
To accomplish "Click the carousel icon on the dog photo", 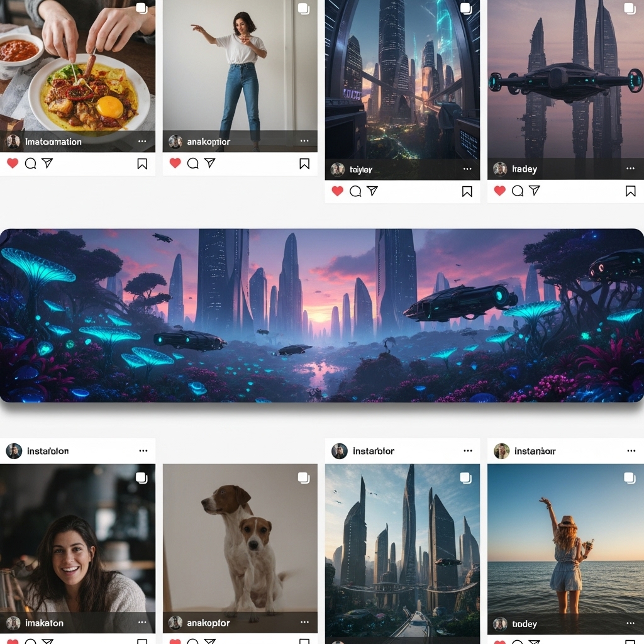I will pyautogui.click(x=304, y=478).
